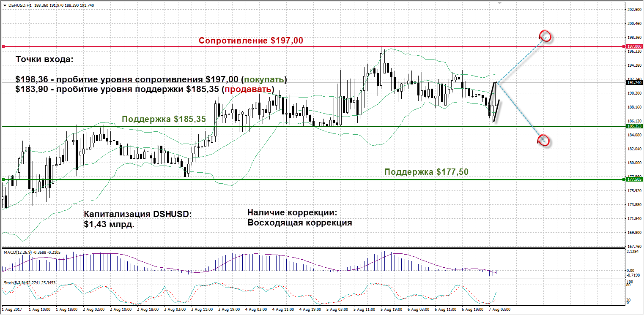The height and width of the screenshot is (315, 644).
Task: Click the green 177.505 price tag on axis
Action: [634, 179]
